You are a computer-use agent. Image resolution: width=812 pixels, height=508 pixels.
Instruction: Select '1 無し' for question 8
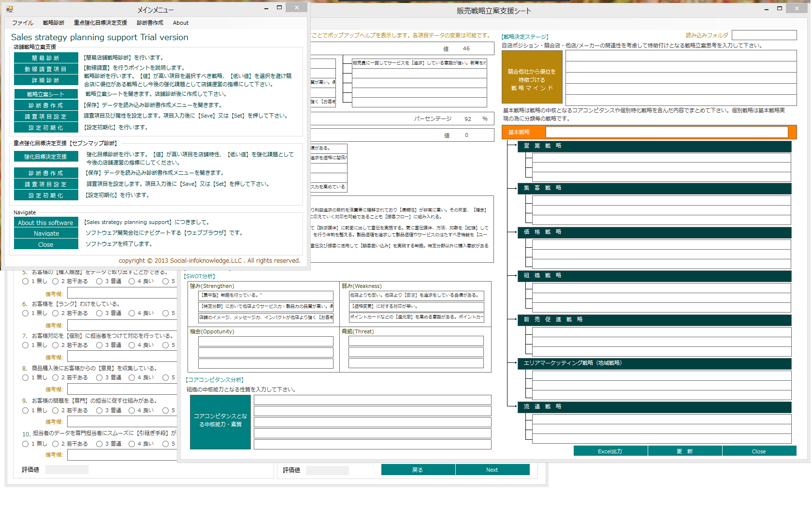tap(26, 378)
